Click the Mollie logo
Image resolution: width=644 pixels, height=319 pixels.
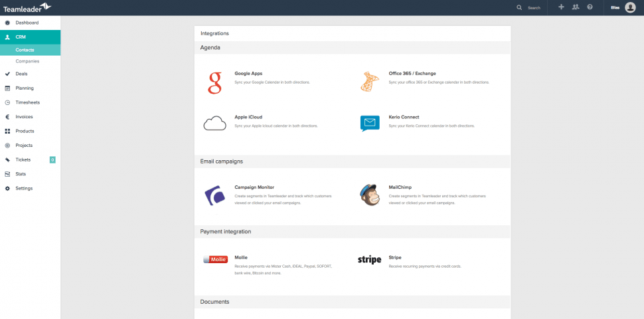coord(216,259)
